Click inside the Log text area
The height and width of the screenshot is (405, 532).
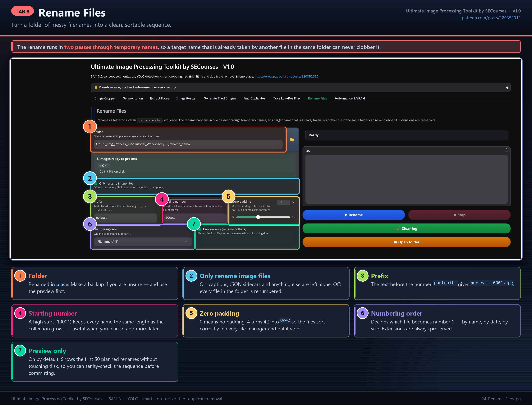coord(406,179)
